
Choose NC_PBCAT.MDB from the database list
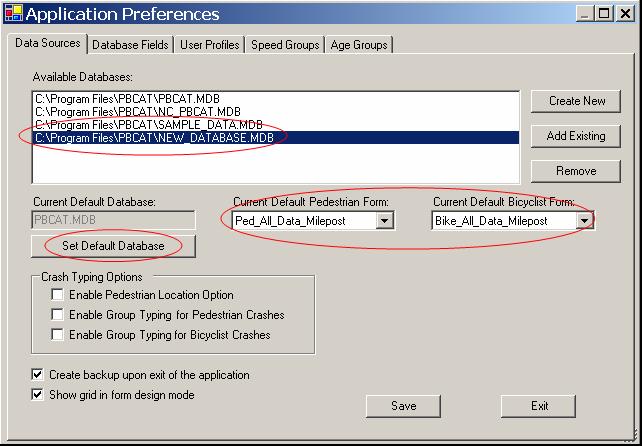click(138, 111)
